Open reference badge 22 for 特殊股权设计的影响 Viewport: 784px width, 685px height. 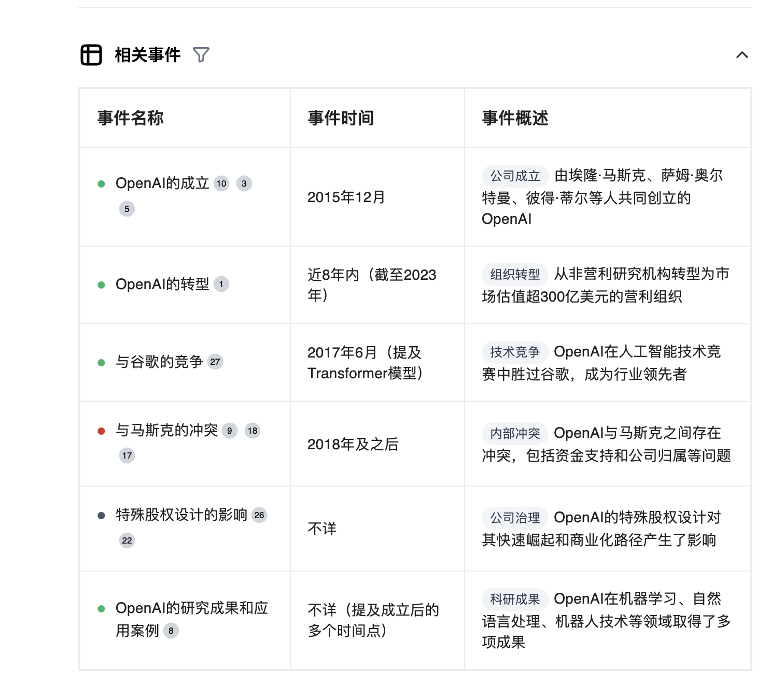[127, 540]
